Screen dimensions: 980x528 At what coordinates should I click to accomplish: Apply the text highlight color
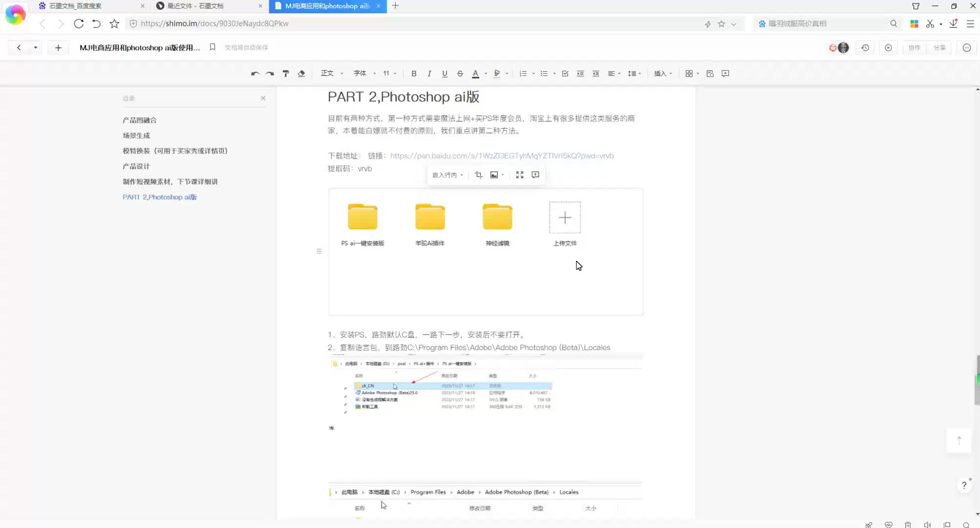[497, 73]
